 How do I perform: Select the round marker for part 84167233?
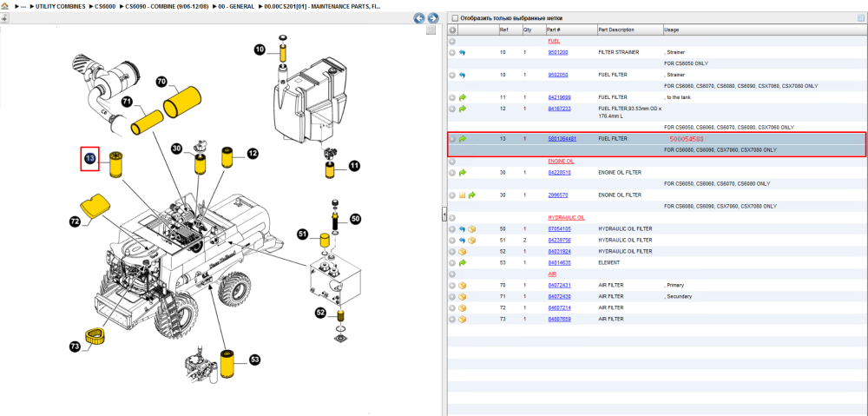pos(452,109)
